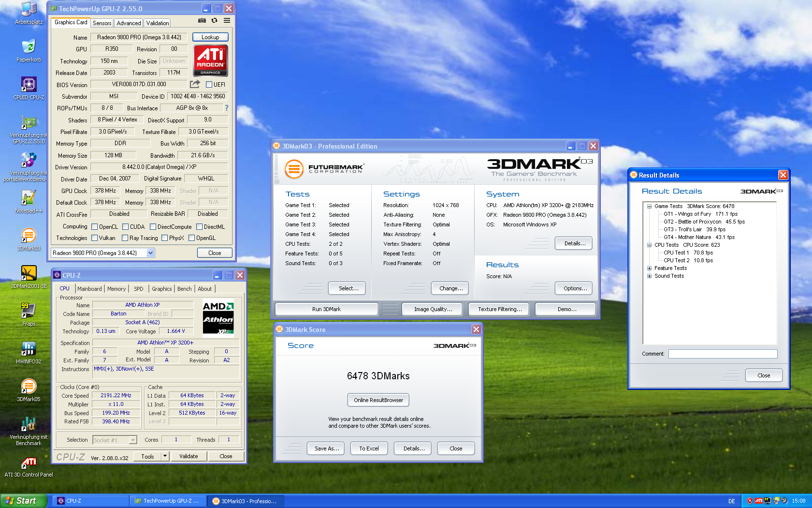812x508 pixels.
Task: Click the Validate button in CPU-Z
Action: 188,456
